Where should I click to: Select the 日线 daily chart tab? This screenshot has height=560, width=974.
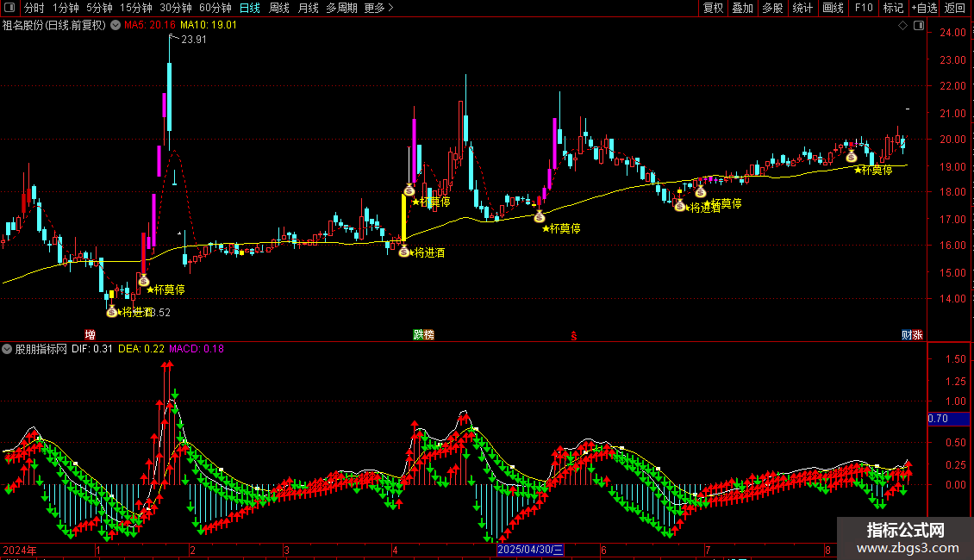pos(250,8)
